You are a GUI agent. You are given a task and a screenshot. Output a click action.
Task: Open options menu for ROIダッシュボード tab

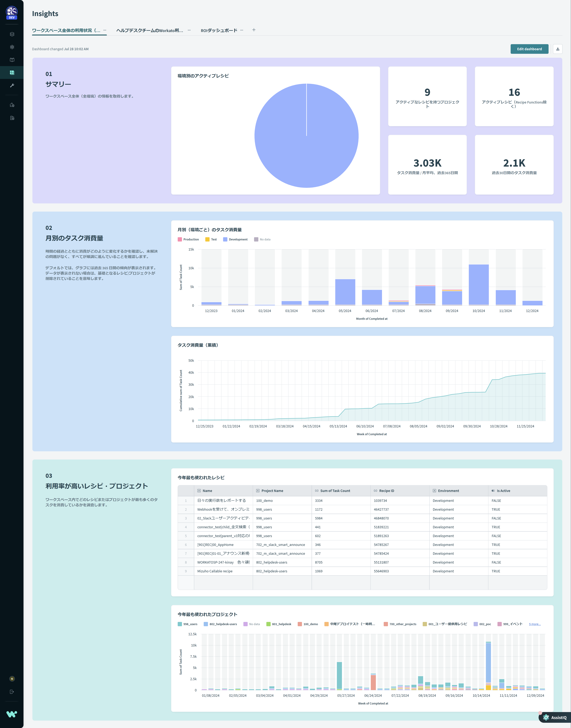241,30
